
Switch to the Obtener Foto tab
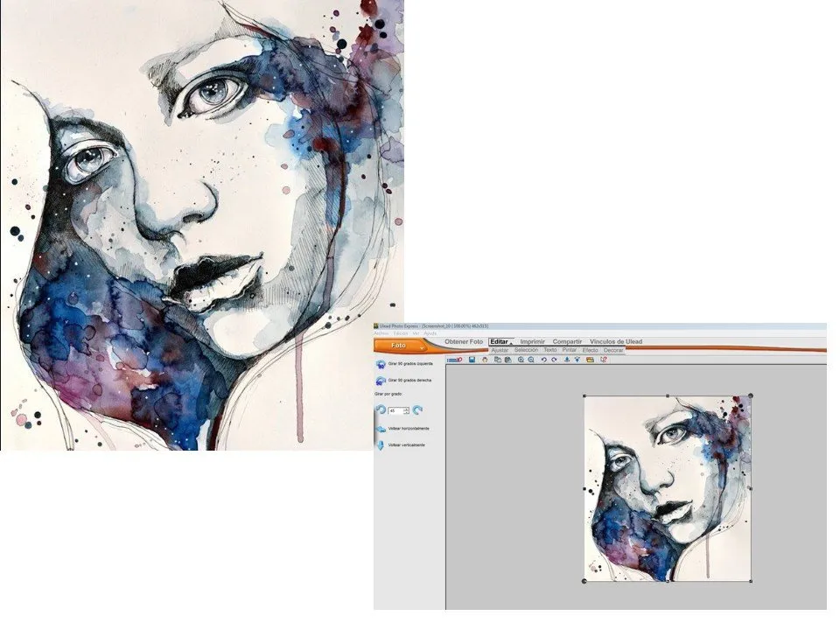[464, 342]
